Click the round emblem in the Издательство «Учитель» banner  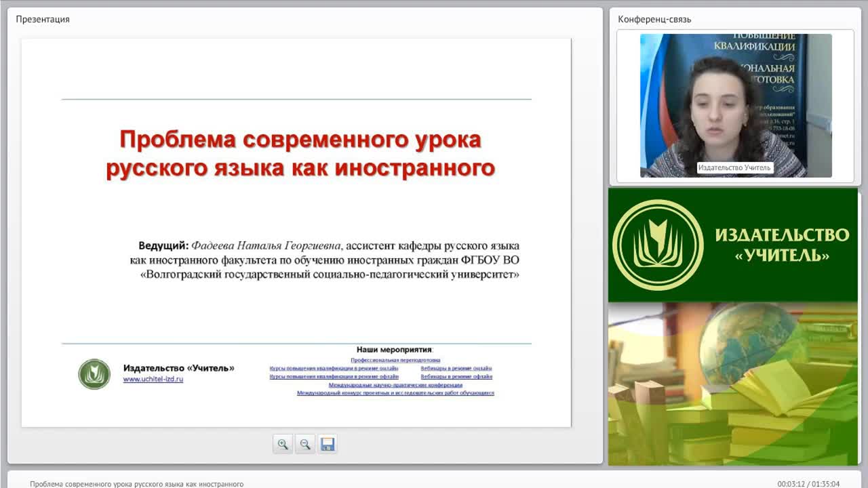(x=658, y=245)
